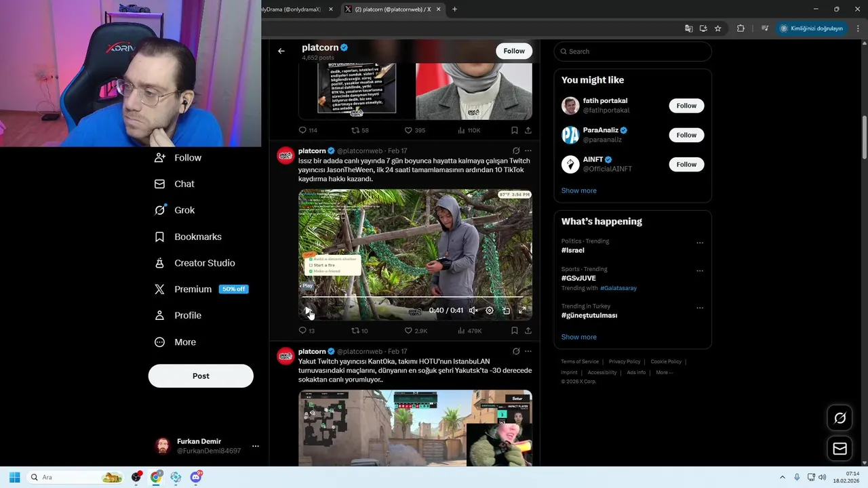Click install app icon in address bar
Image resolution: width=868 pixels, height=488 pixels.
point(703,28)
